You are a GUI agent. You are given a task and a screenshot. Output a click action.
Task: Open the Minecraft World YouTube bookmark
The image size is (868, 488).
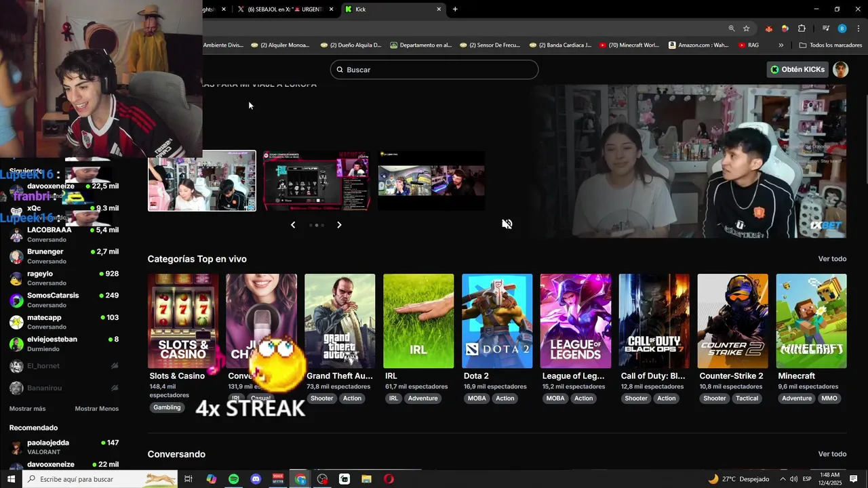pyautogui.click(x=628, y=45)
